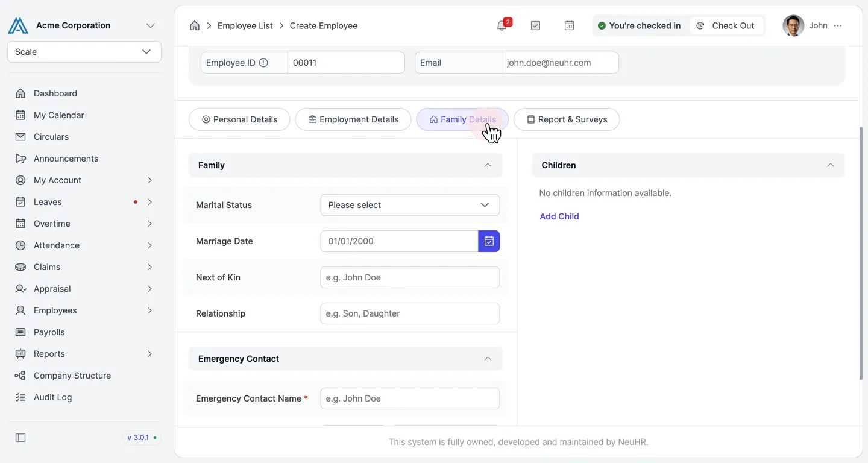
Task: Click the Audit Log checklist icon
Action: tap(20, 397)
